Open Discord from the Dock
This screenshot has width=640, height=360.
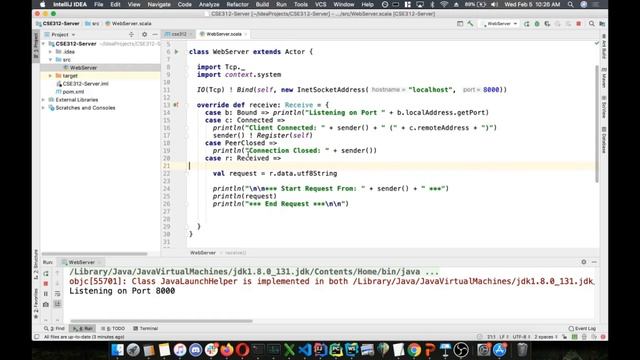coord(196,350)
